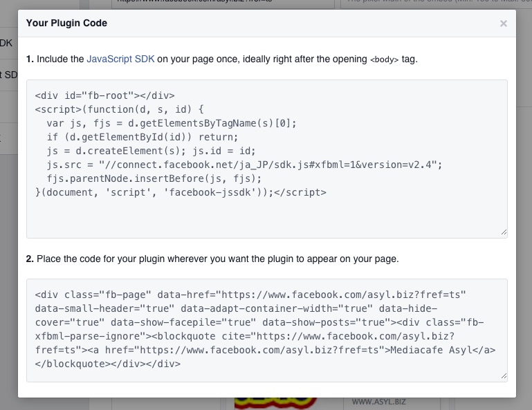532x410 pixels.
Task: Click inside the JavaScript SDK code box
Action: tap(266, 214)
